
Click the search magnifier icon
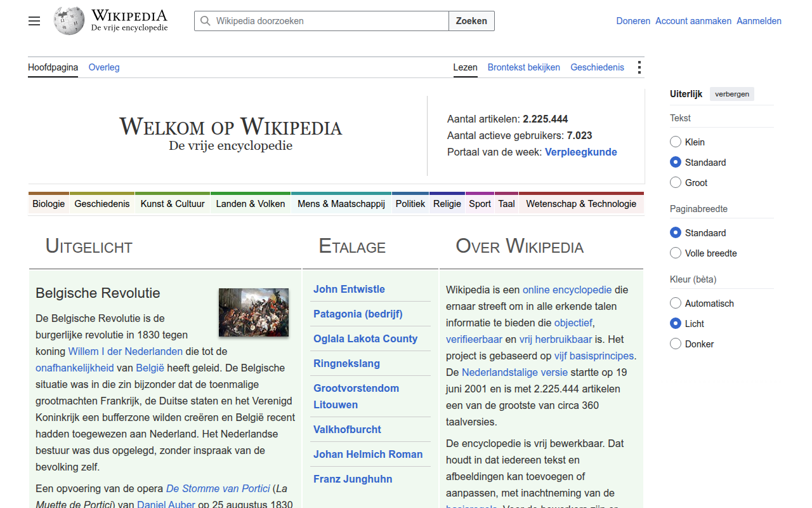tap(205, 21)
